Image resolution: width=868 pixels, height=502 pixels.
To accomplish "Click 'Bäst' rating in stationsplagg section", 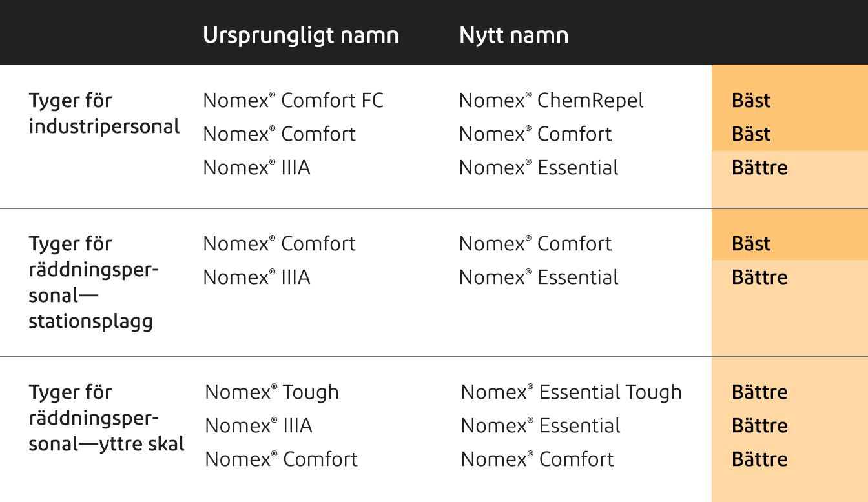I will pyautogui.click(x=751, y=244).
